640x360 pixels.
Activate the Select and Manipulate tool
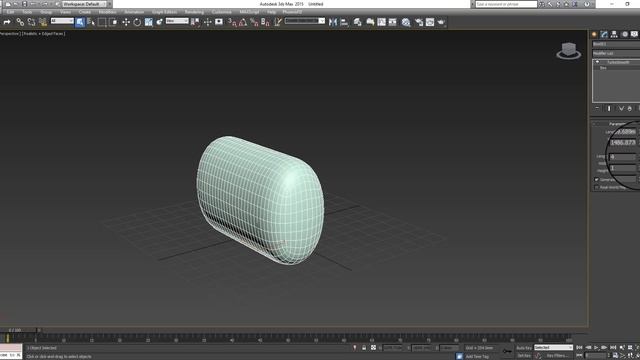207,22
